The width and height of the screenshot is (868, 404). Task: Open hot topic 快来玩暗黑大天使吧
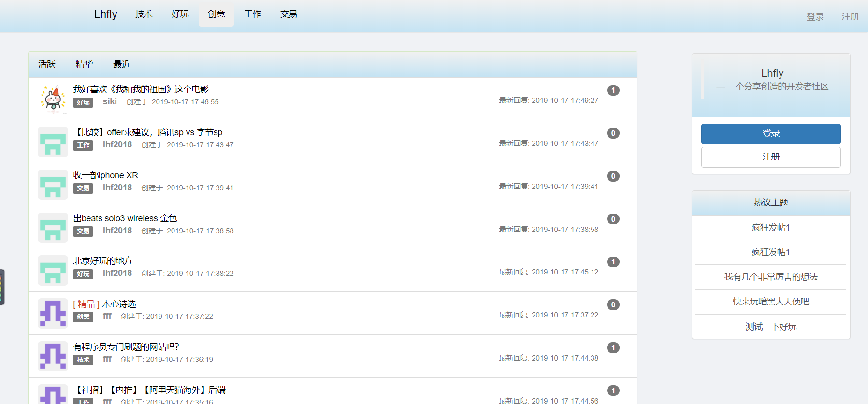[771, 302]
